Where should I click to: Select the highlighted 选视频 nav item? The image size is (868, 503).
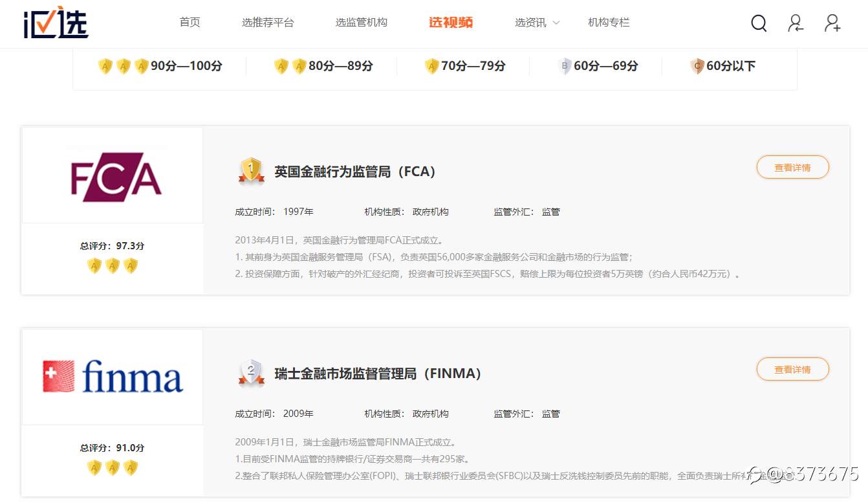coord(451,23)
